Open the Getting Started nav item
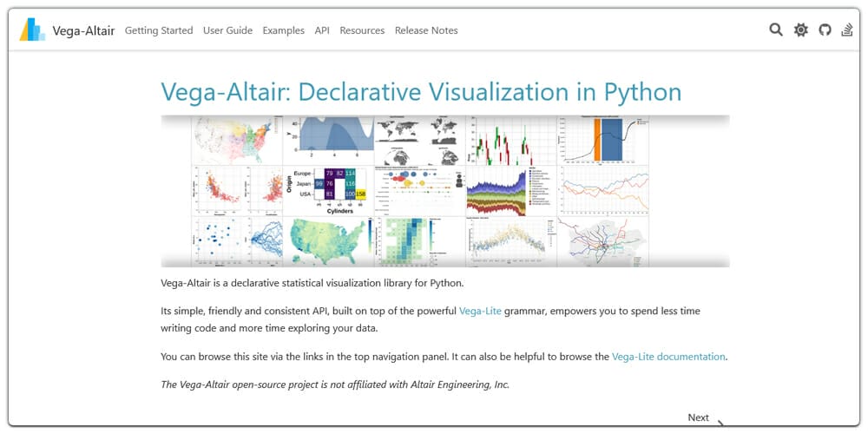This screenshot has height=434, width=868. (x=159, y=30)
